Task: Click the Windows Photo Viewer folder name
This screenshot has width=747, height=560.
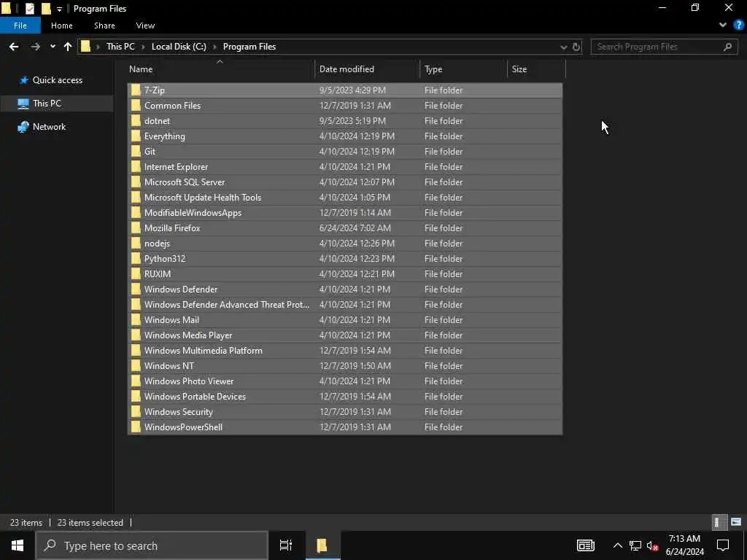Action: (189, 381)
